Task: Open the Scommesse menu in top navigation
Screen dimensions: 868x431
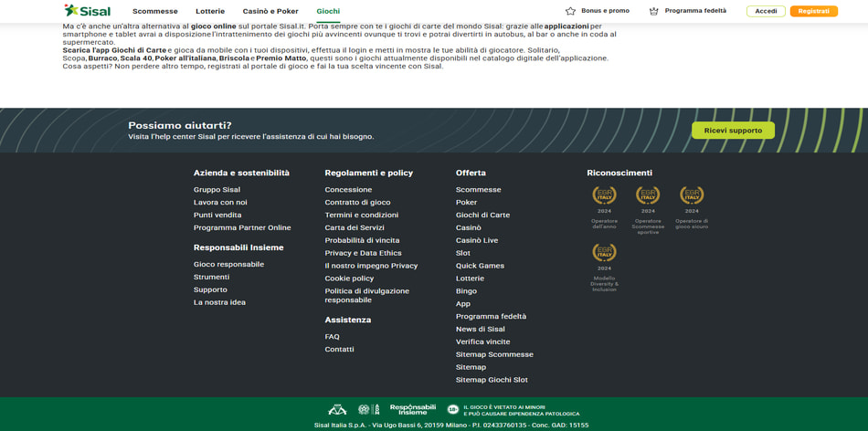Action: pos(155,11)
